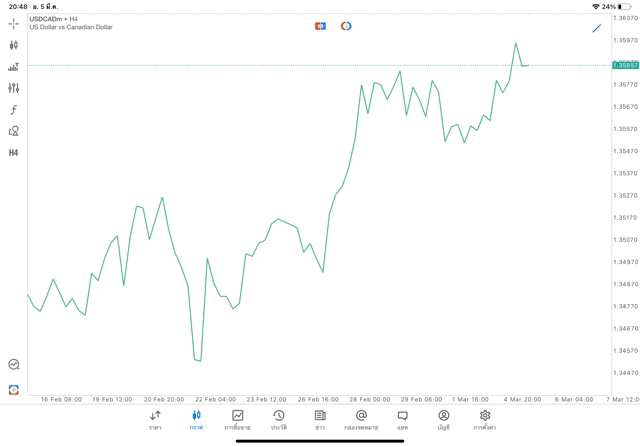Image resolution: width=640 pixels, height=447 pixels.
Task: Open the การตั้งค่า settings tab
Action: (485, 420)
